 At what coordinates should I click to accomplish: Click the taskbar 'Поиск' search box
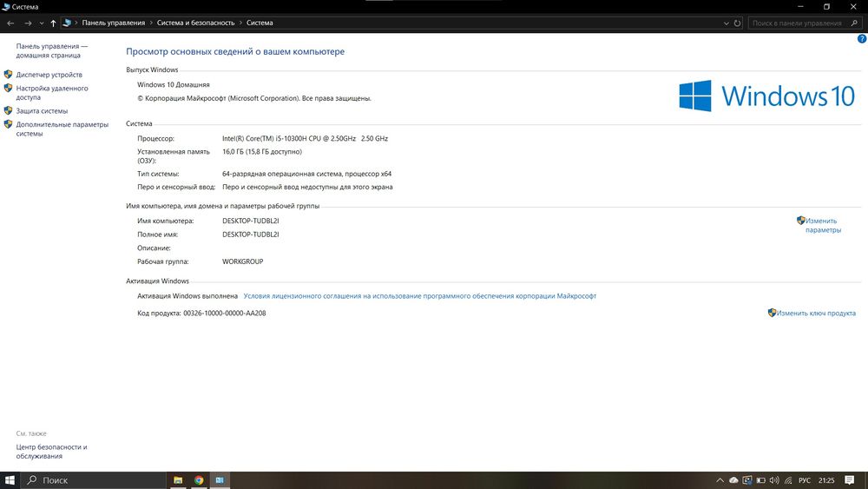pos(93,480)
